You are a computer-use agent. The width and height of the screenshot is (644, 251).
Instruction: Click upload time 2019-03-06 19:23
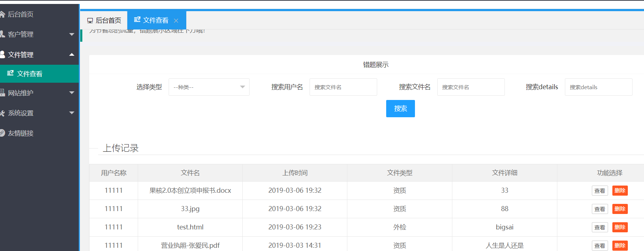tap(295, 227)
